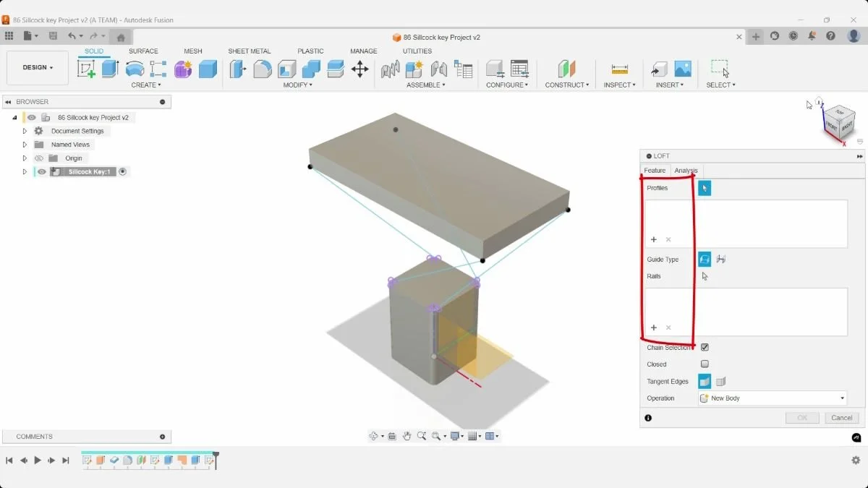
Task: Open the Operation New Body dropdown
Action: pyautogui.click(x=772, y=398)
